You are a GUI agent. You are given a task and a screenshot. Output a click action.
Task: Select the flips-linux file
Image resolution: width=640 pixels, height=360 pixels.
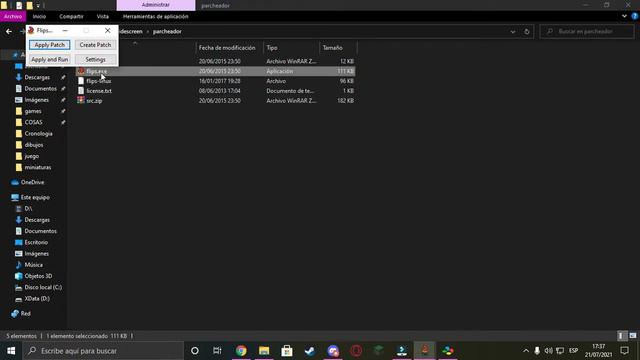tap(98, 81)
